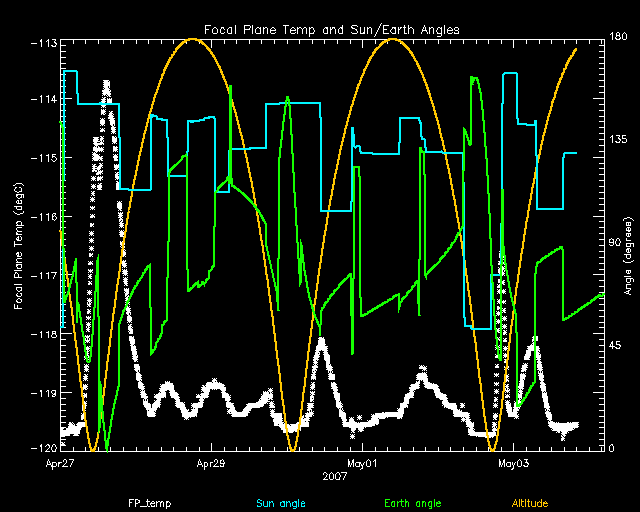The image size is (640, 512).
Task: Select the 135 degree right-axis tick label
Action: coord(620,141)
